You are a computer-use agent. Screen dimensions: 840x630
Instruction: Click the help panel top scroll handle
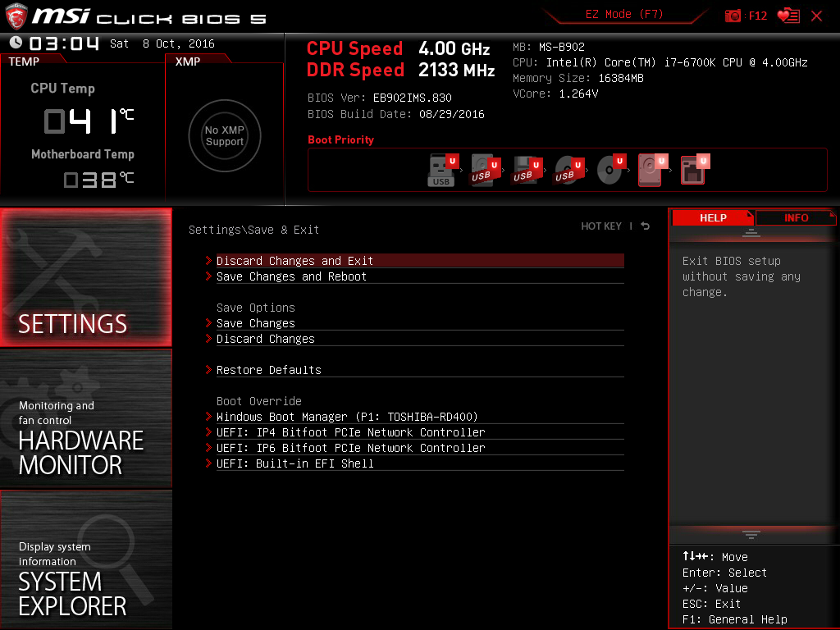coord(751,233)
